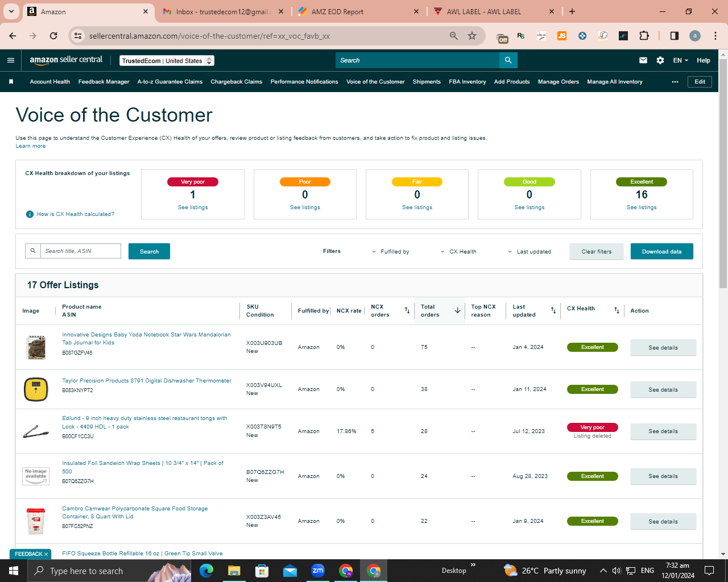The image size is (728, 582).
Task: Open Zoom from the taskbar
Action: coord(318,571)
